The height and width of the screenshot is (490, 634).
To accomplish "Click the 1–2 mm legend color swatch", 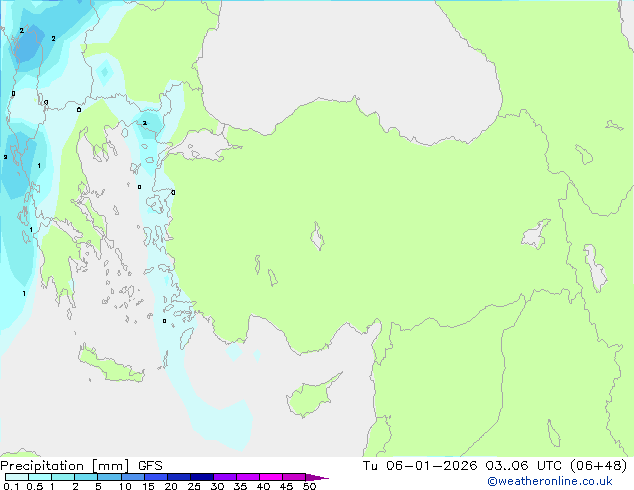I will pyautogui.click(x=63, y=477).
